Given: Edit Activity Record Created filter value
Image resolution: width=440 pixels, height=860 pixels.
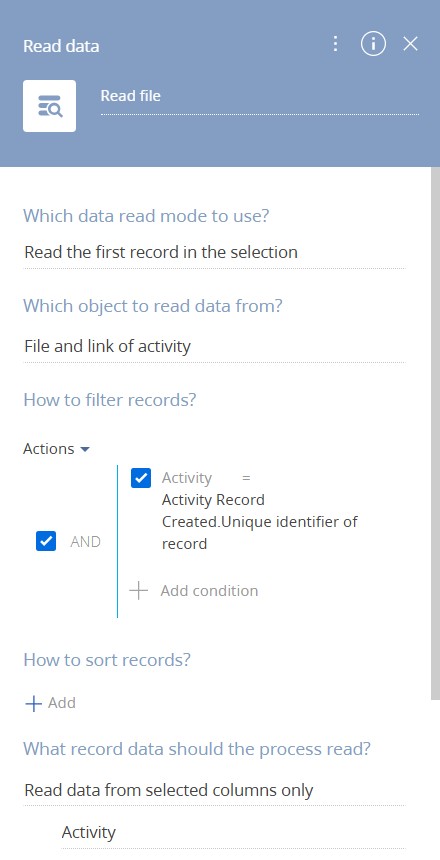Looking at the screenshot, I should (x=260, y=522).
